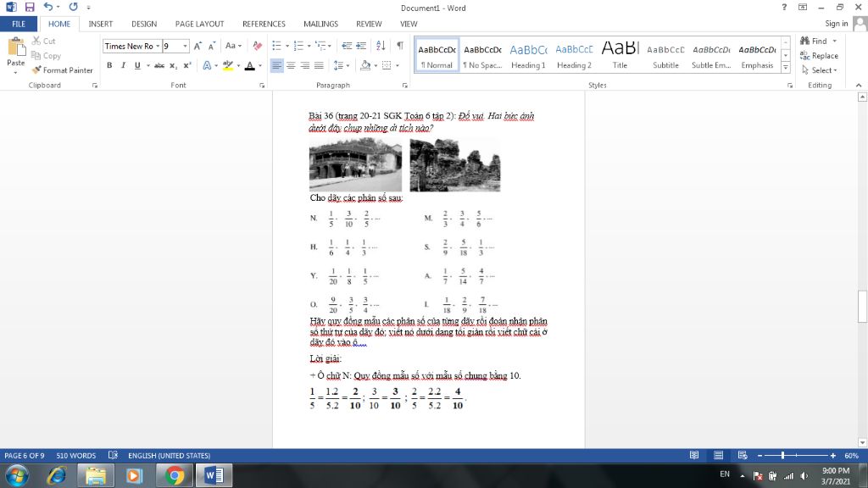Toggle Superscript formatting
The height and width of the screenshot is (488, 868).
tap(187, 65)
